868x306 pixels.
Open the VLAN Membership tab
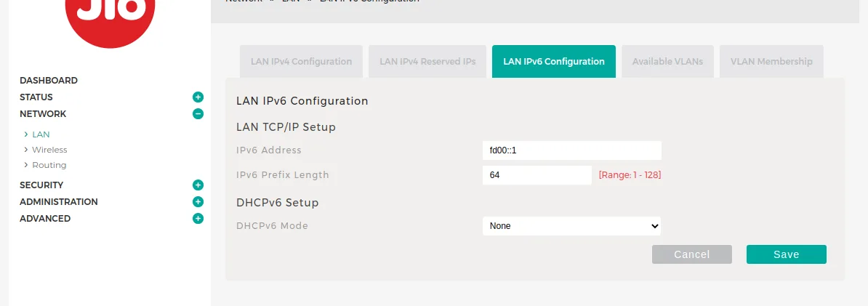click(771, 62)
